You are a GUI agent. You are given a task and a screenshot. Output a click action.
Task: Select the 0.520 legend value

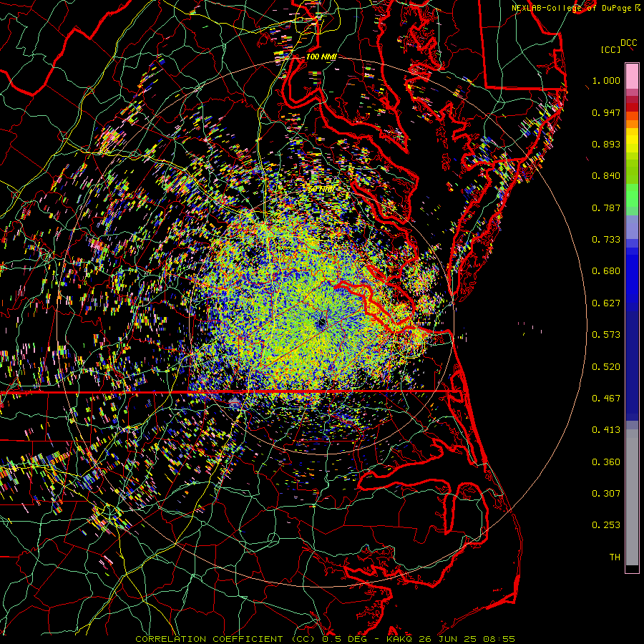tap(606, 367)
